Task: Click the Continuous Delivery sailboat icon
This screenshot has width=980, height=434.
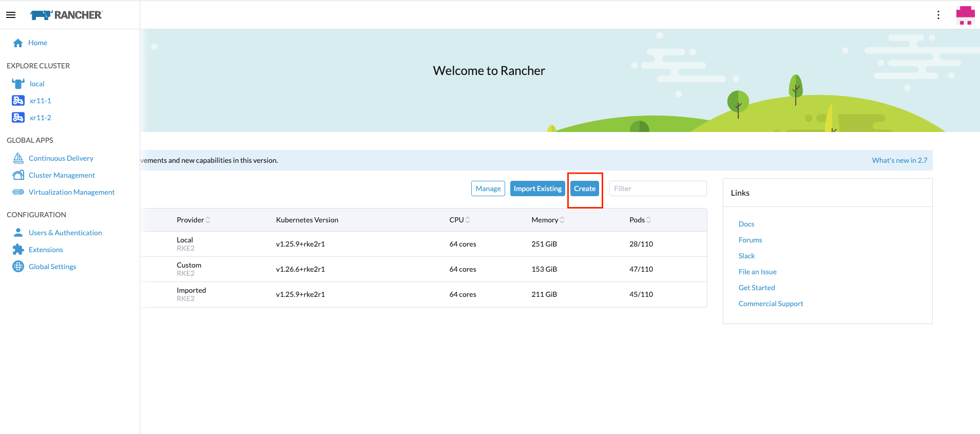Action: coord(18,158)
